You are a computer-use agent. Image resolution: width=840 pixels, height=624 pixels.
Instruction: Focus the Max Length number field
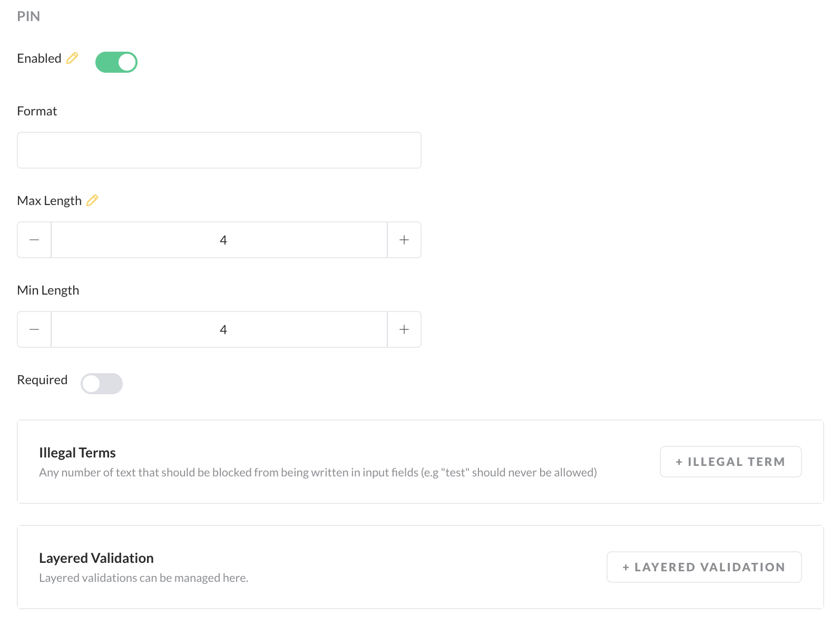[x=219, y=240]
